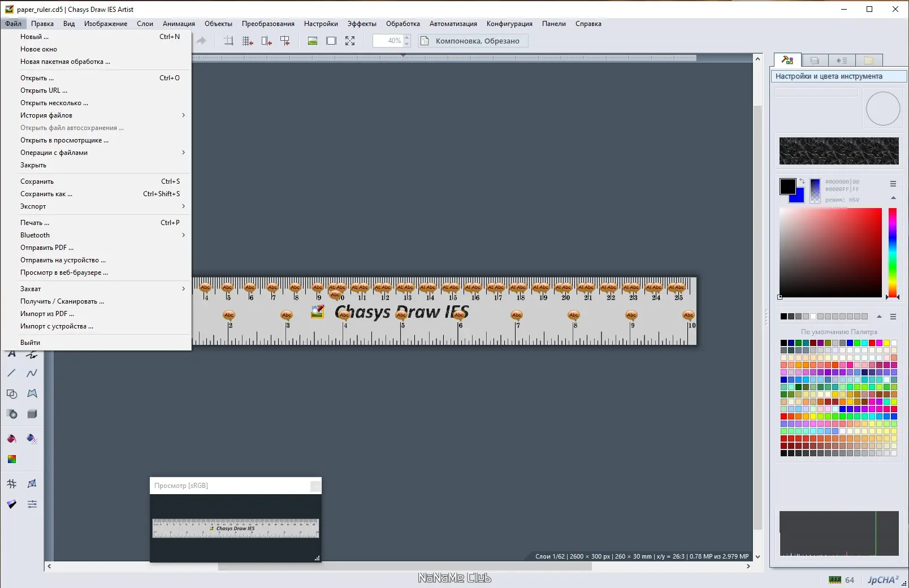Viewport: 909px width, 588px height.
Task: Select the Text tool in the toolbox
Action: 12,354
